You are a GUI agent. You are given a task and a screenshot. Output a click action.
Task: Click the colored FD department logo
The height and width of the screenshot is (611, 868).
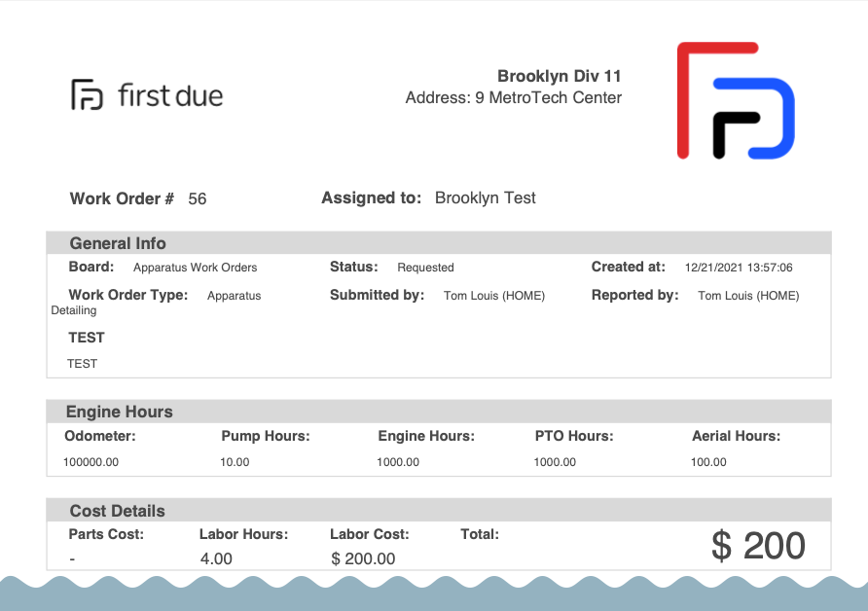(736, 100)
